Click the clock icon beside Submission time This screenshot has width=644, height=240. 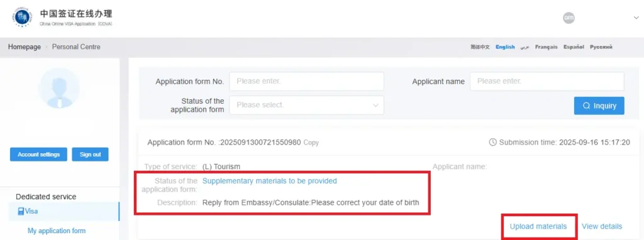493,143
